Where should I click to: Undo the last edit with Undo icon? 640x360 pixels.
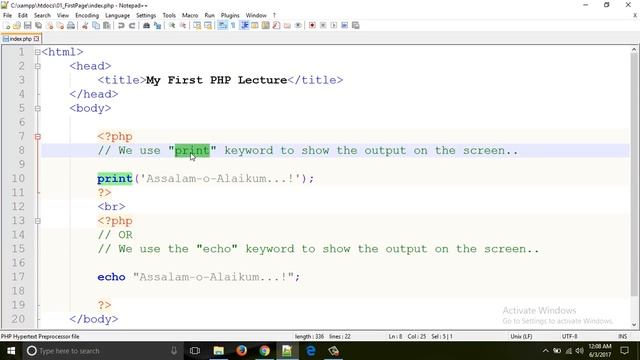pos(121,25)
